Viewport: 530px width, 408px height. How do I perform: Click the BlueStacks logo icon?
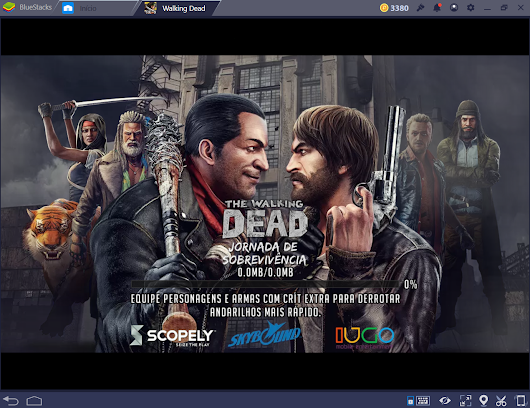[9, 7]
